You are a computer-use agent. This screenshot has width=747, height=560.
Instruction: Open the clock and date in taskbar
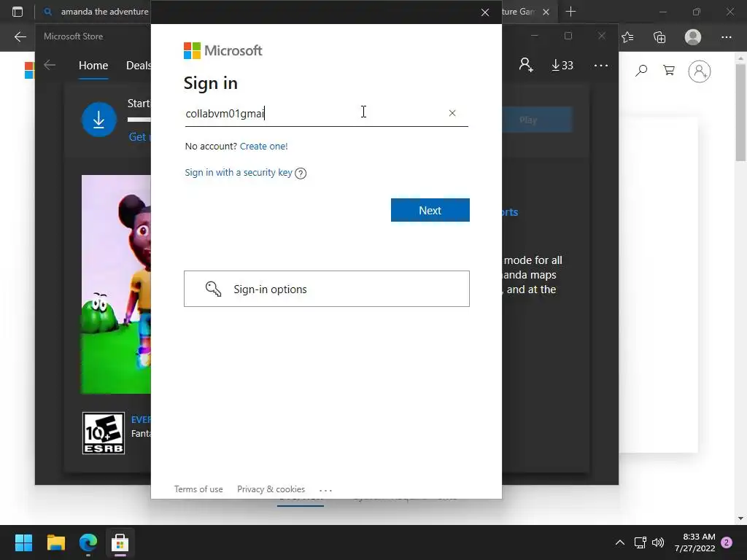[694, 542]
